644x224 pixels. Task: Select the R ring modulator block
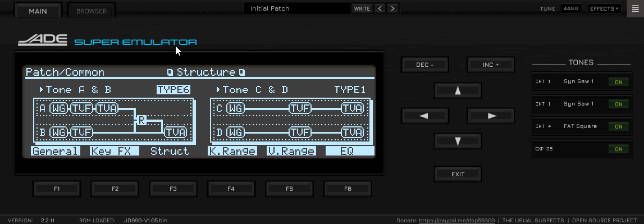point(141,120)
